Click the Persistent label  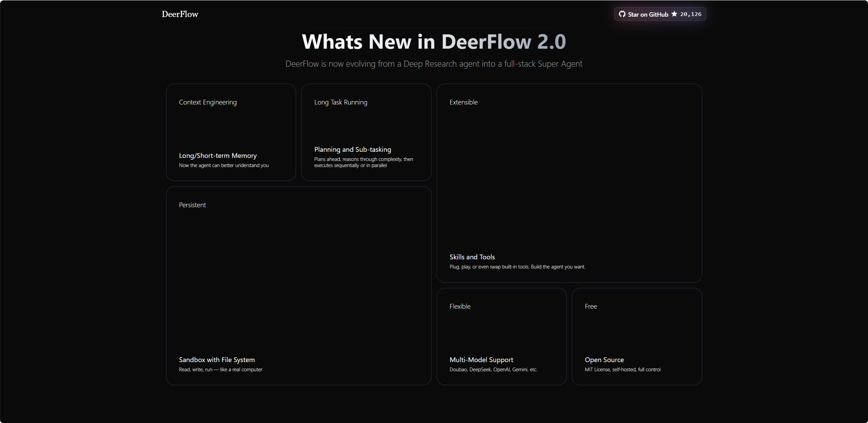coord(192,205)
